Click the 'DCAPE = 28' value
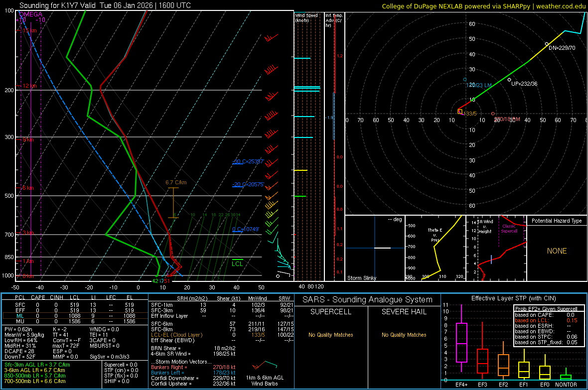Image resolution: width=588 pixels, height=390 pixels. 19,351
